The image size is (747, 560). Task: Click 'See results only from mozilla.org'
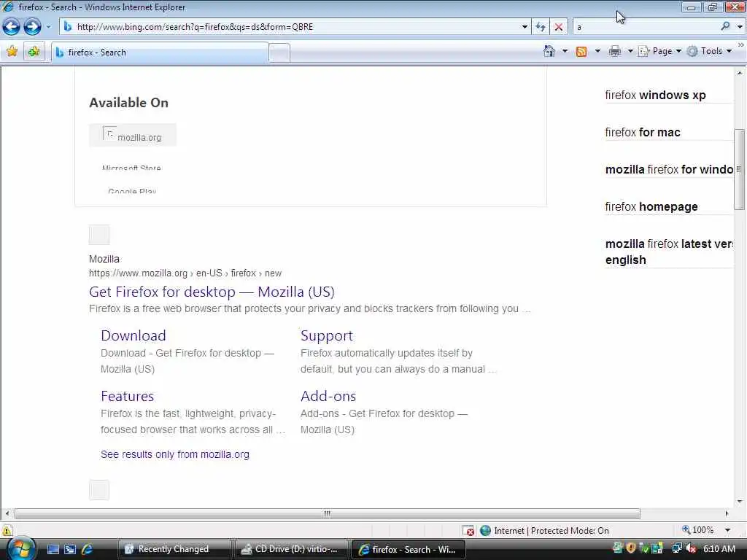[x=175, y=454]
